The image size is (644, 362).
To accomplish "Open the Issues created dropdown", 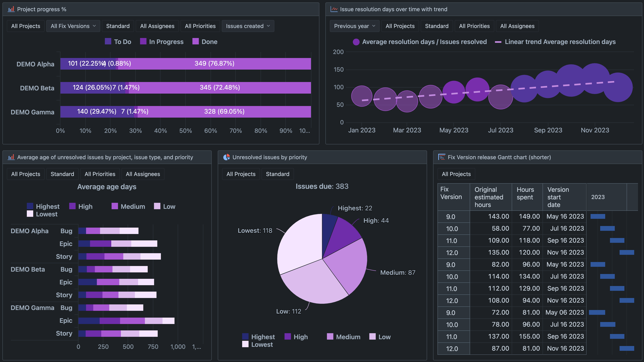I will (x=248, y=26).
